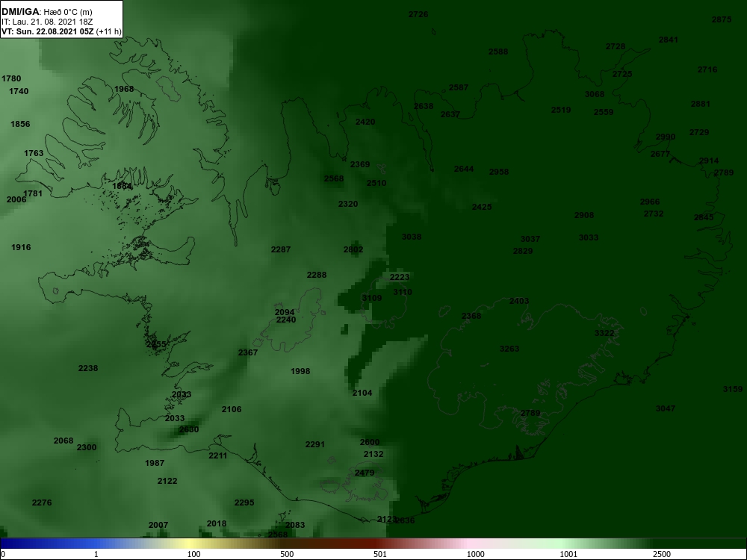Click the '1001' label on the color scale
Screen dimensions: 747x560
(x=568, y=554)
